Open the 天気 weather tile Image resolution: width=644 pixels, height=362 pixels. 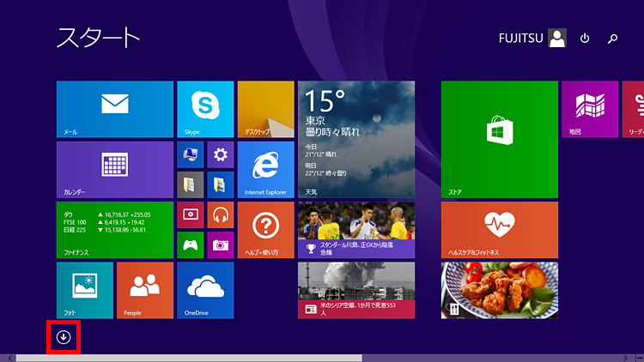coord(356,140)
